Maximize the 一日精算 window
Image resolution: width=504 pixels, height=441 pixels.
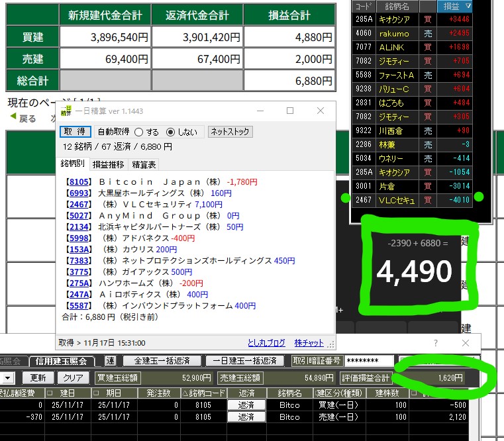[289, 111]
